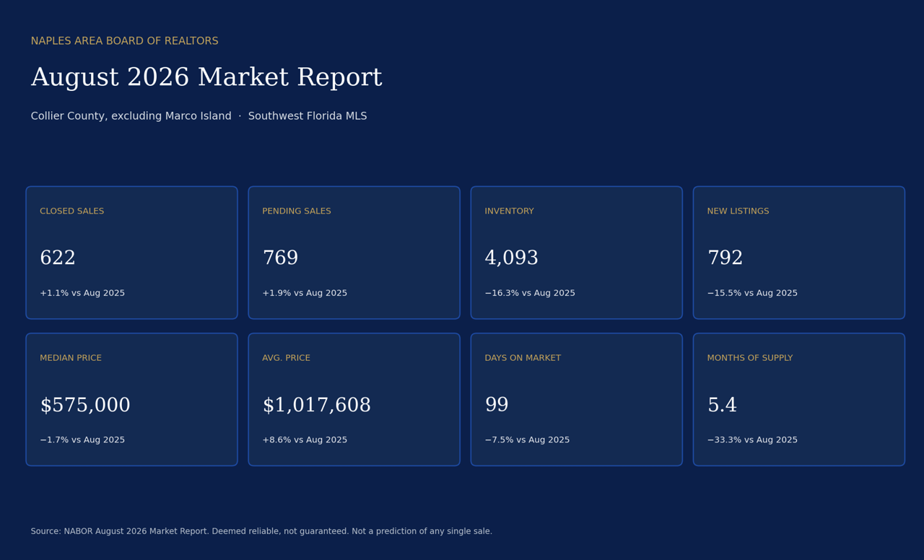
Task: Click the 'Southwest Florida MLS' text
Action: 308,116
